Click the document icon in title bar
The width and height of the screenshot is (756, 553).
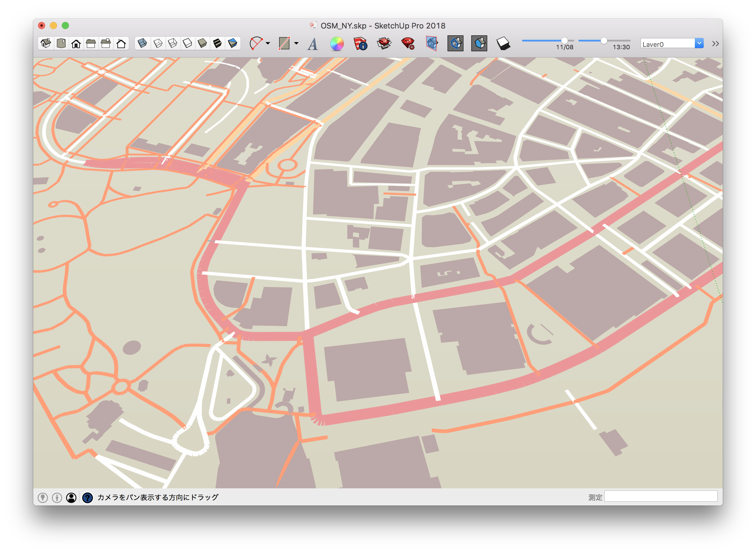coord(313,26)
